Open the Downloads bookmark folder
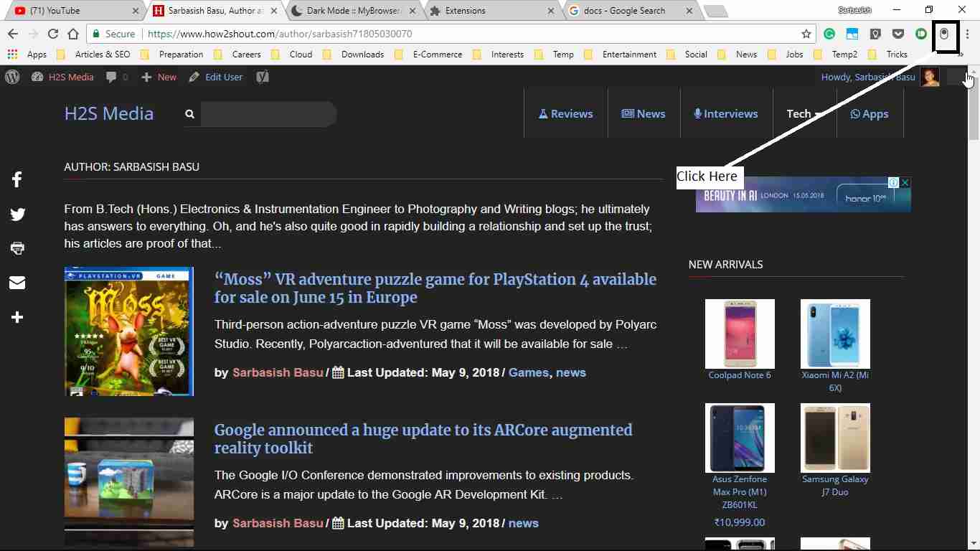The image size is (980, 551). click(353, 54)
